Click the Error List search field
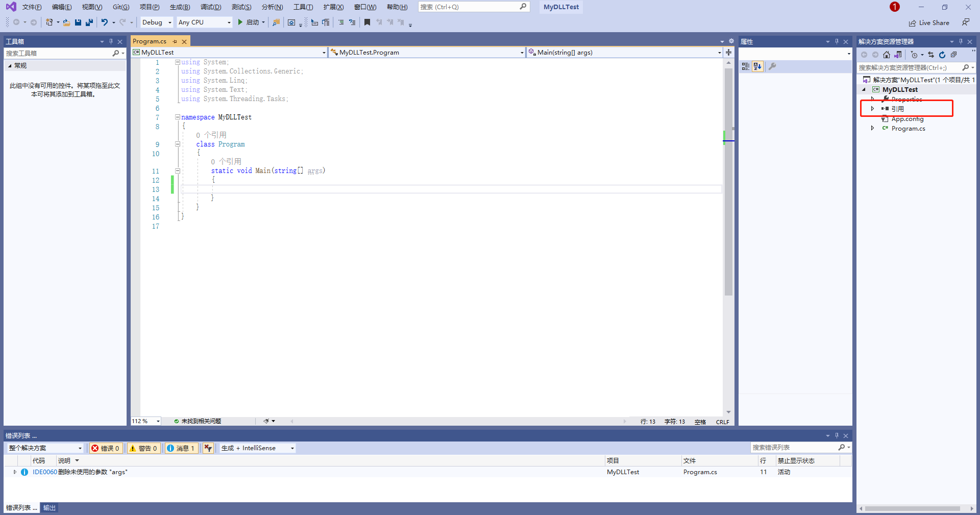Viewport: 980px width, 515px height. pyautogui.click(x=800, y=448)
